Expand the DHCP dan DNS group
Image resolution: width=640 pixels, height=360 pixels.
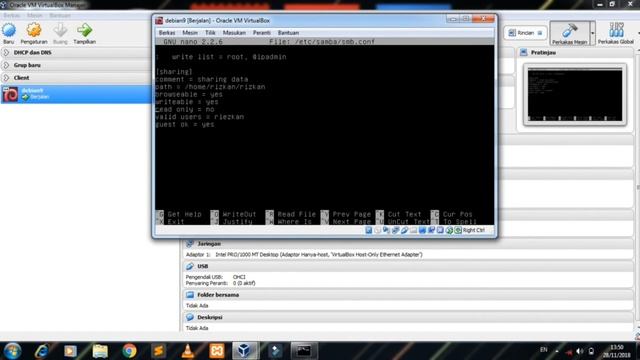pos(6,53)
